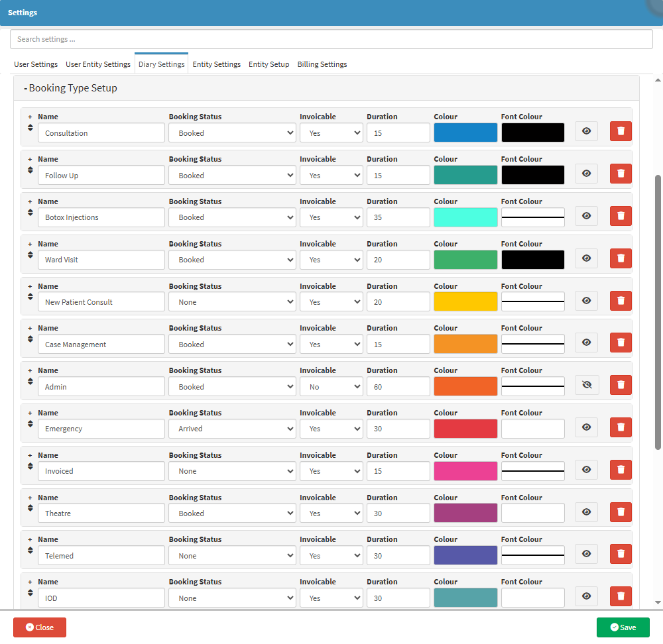This screenshot has height=644, width=663.
Task: Toggle visibility of Ward Visit type
Action: (586, 258)
